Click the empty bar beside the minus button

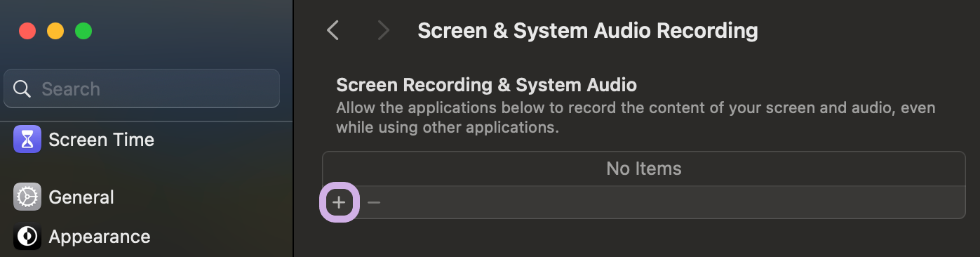tap(673, 202)
